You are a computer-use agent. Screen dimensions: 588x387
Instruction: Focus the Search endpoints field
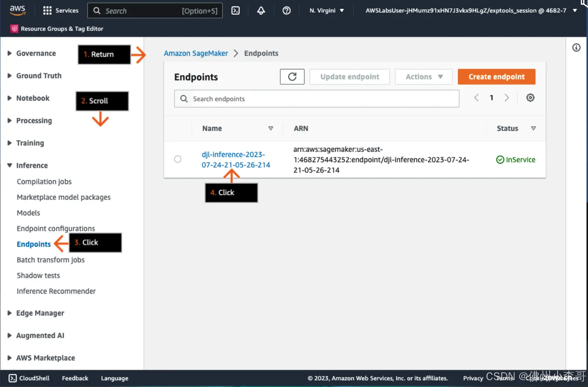317,99
